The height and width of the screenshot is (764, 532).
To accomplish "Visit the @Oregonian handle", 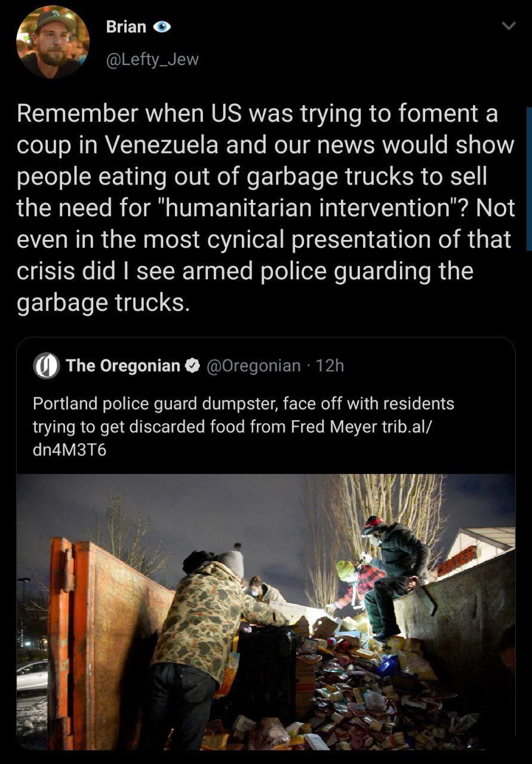I will (253, 365).
